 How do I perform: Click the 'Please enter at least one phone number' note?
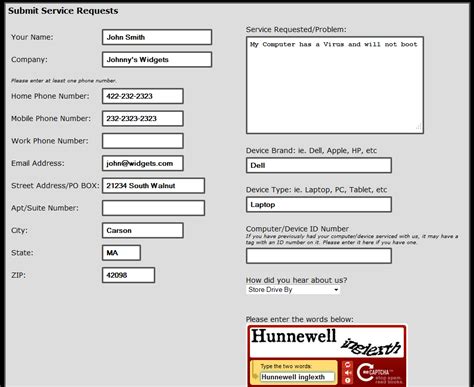(x=63, y=81)
